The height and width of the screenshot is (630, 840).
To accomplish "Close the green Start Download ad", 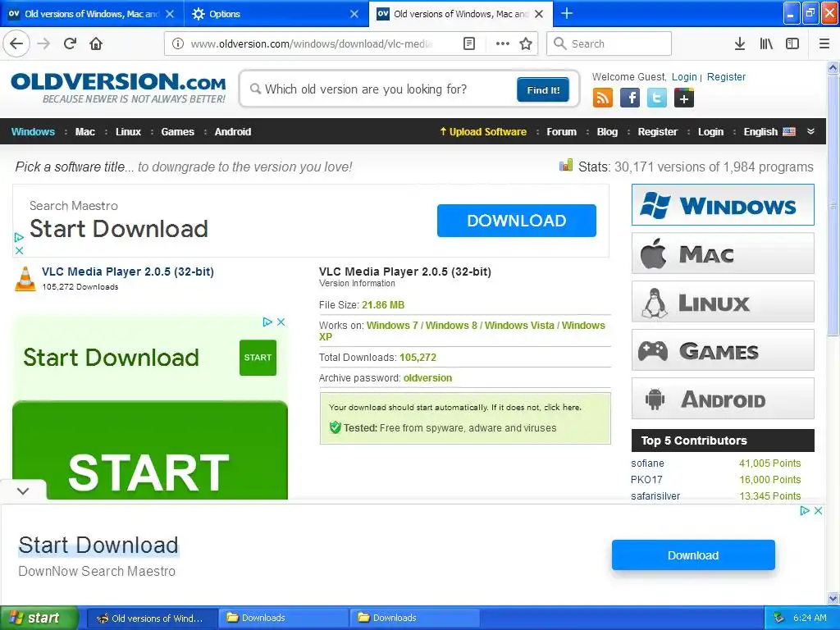I will (281, 322).
